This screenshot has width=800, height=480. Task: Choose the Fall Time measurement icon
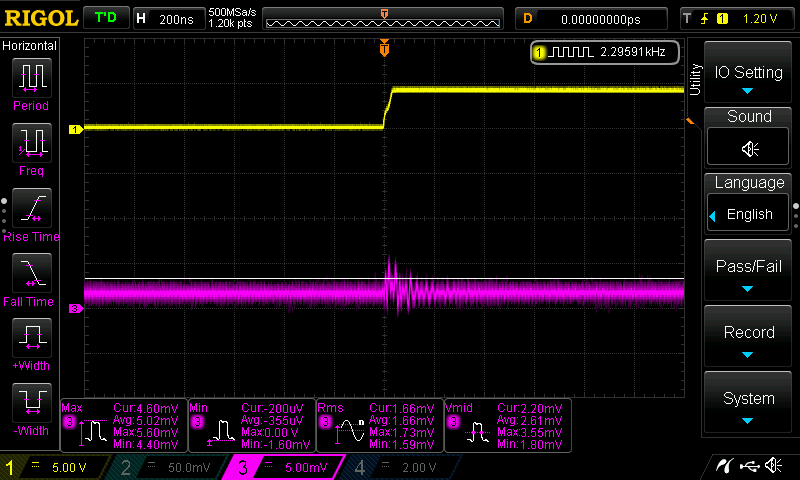(x=30, y=273)
